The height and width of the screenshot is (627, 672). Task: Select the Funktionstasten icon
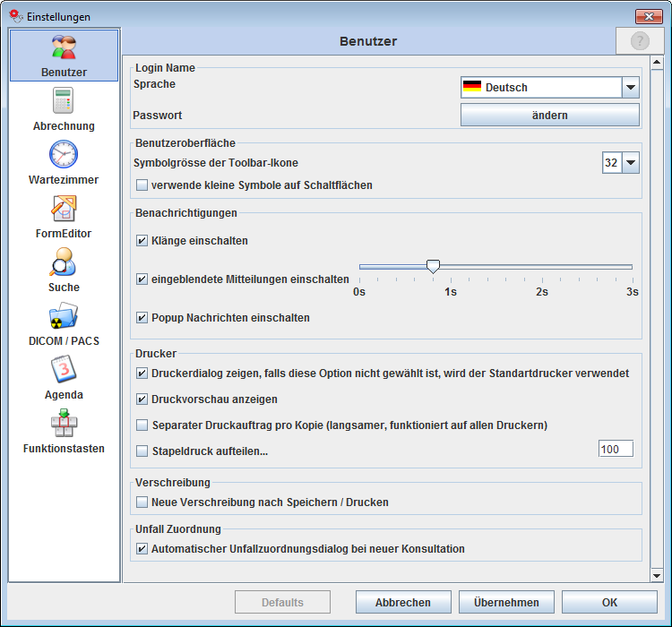pos(64,424)
